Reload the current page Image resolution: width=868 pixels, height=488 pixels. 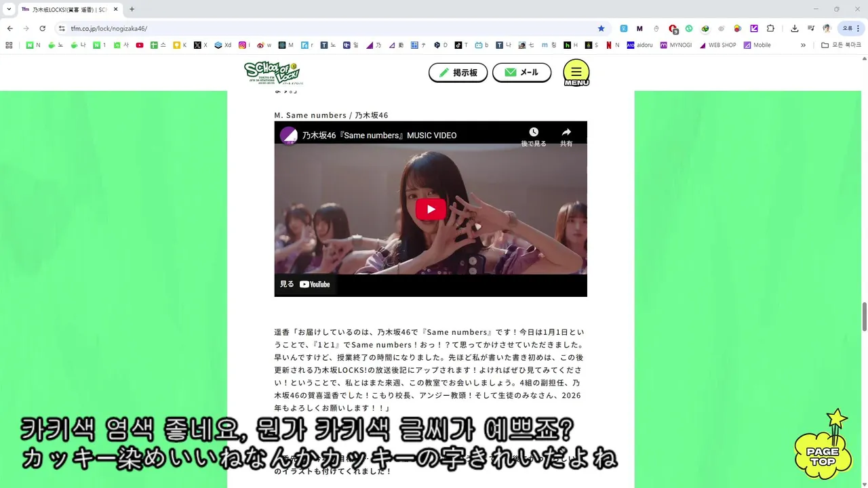[x=42, y=28]
